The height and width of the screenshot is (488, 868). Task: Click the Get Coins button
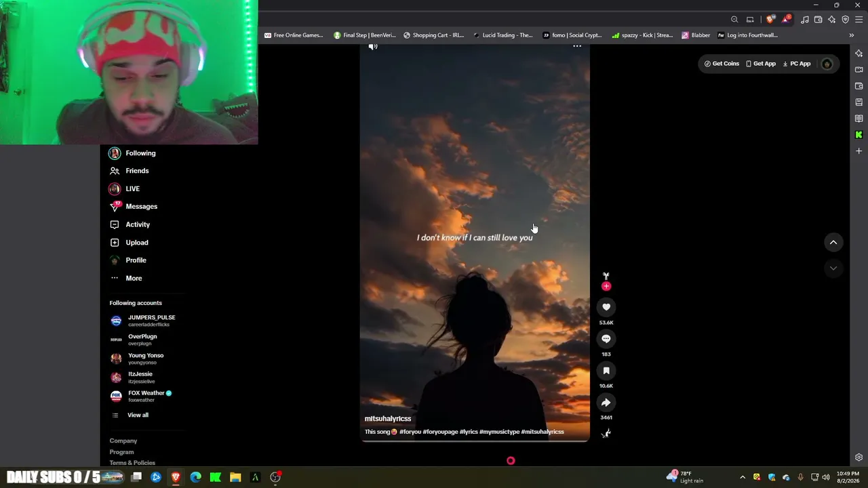[722, 64]
